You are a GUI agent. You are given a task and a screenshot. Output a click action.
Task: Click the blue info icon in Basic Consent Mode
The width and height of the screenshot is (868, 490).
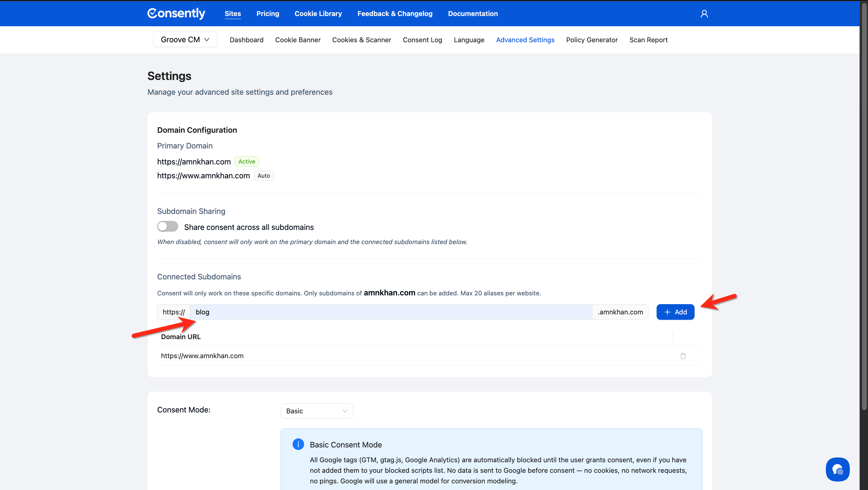(x=298, y=444)
